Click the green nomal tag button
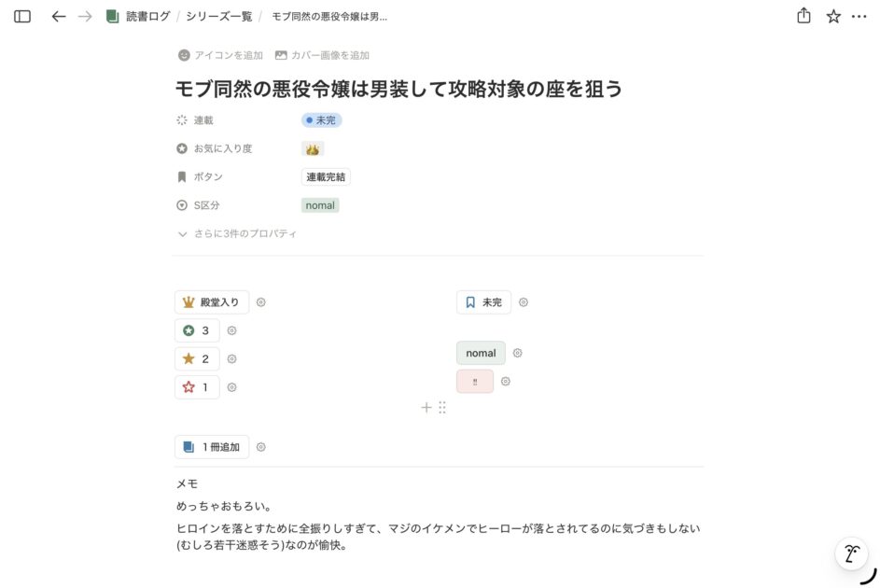The height and width of the screenshot is (588, 880). coord(481,353)
